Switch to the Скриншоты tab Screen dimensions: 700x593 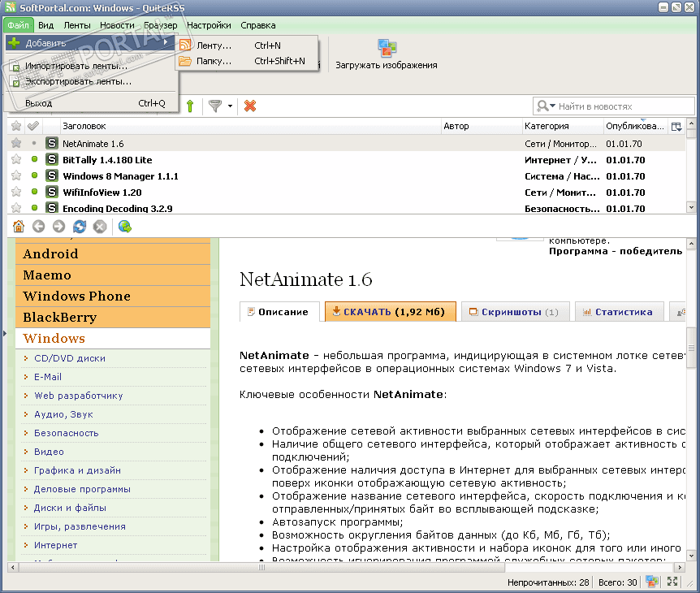[516, 312]
